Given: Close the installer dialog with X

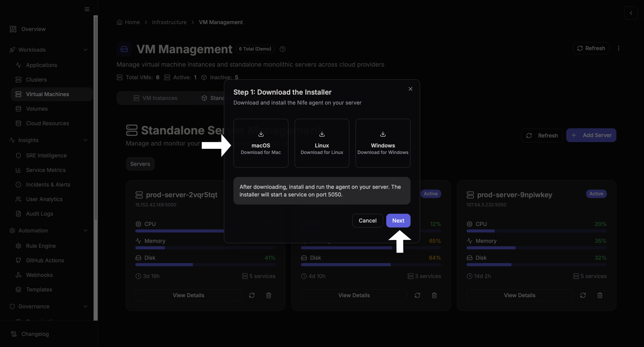Looking at the screenshot, I should point(410,89).
